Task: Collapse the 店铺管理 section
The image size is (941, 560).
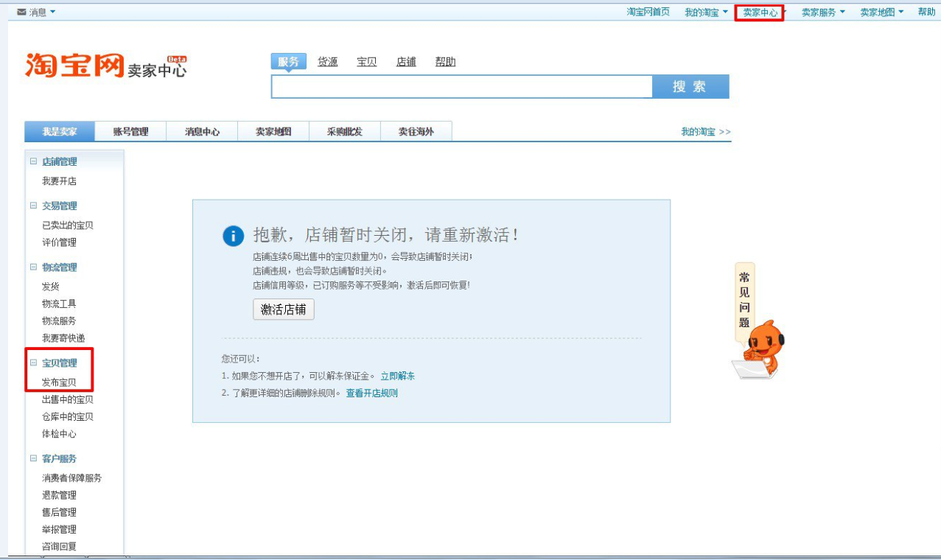Action: (x=33, y=162)
